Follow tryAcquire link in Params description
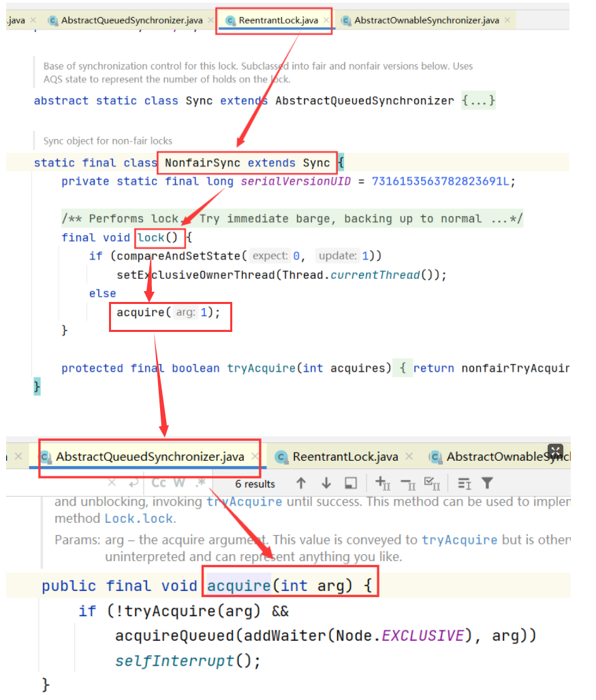Screen dimensions: 596x700 [x=460, y=541]
